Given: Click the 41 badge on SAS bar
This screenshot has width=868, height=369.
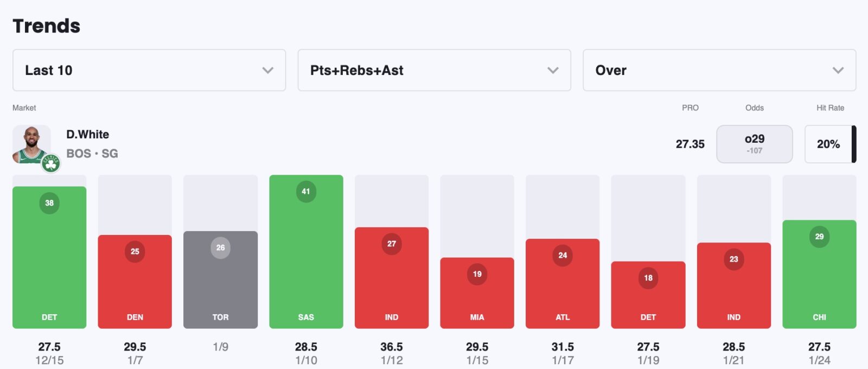Looking at the screenshot, I should coord(306,192).
